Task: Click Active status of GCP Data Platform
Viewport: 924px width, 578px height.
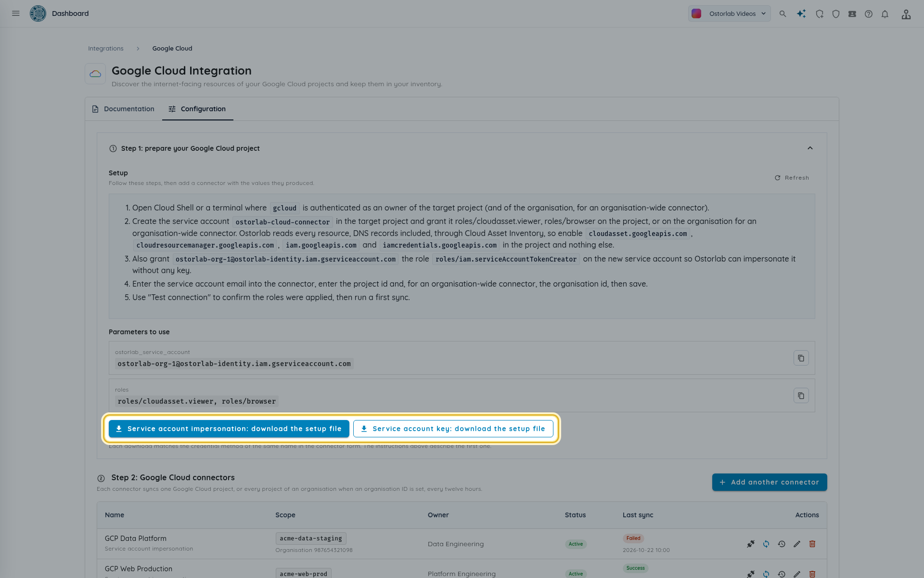Action: coord(576,544)
